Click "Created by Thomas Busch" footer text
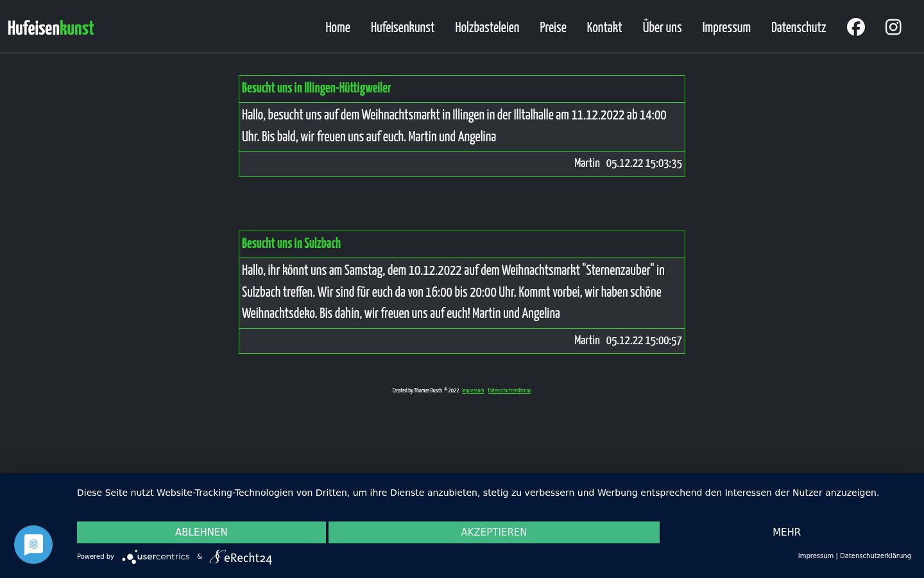924x578 pixels. coord(425,390)
